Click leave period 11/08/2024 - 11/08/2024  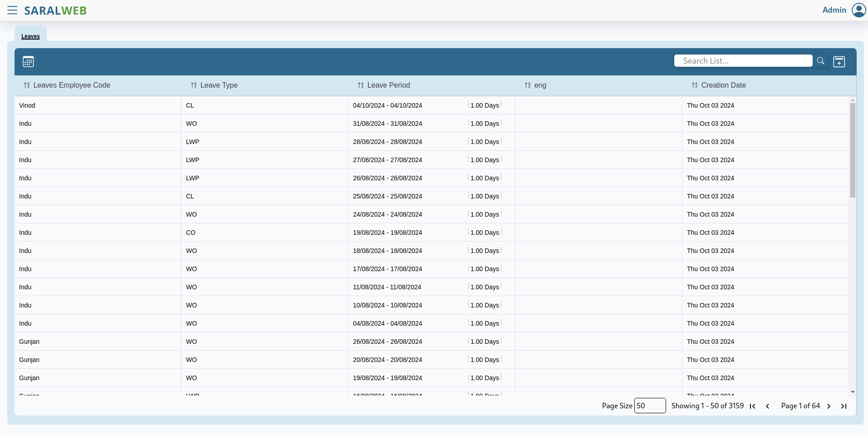[x=387, y=287]
